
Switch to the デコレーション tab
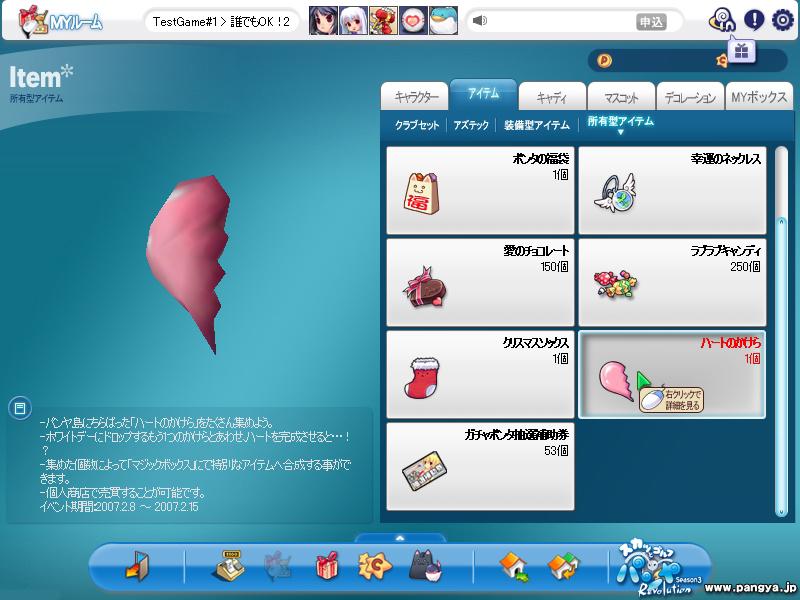pyautogui.click(x=690, y=96)
